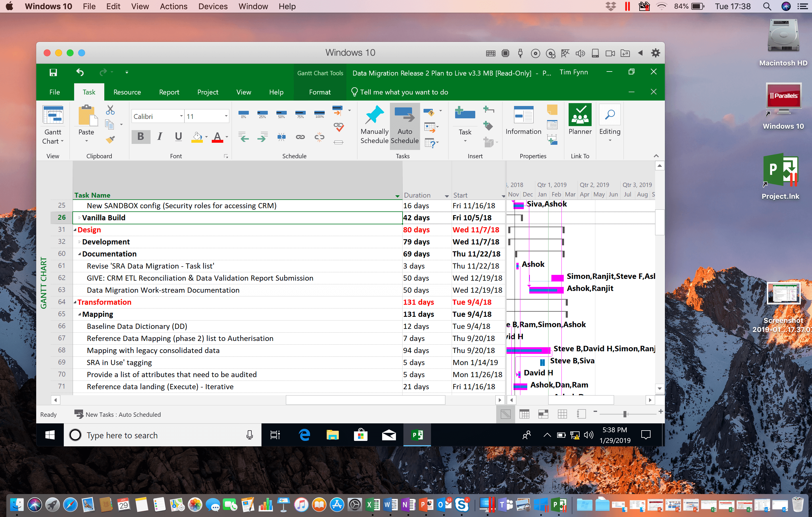The image size is (812, 517).
Task: Select the Resource ribbon tab
Action: (127, 92)
